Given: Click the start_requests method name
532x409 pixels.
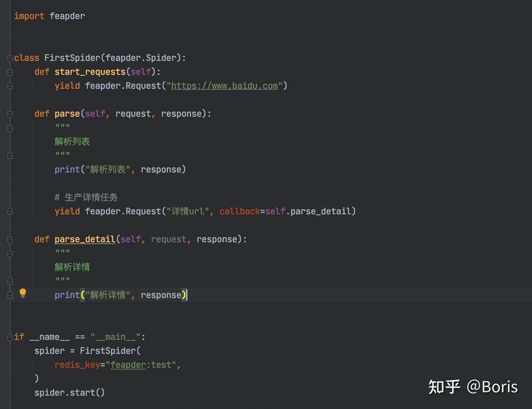Looking at the screenshot, I should pos(90,72).
